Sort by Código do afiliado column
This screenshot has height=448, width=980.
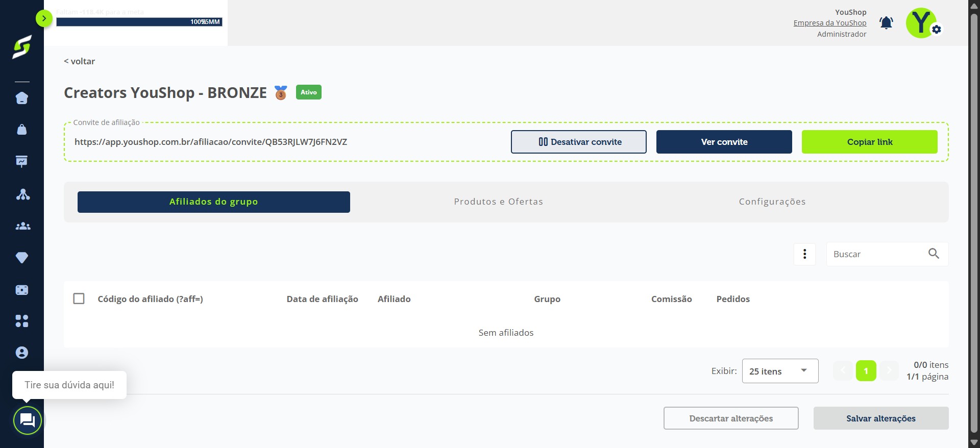click(151, 299)
